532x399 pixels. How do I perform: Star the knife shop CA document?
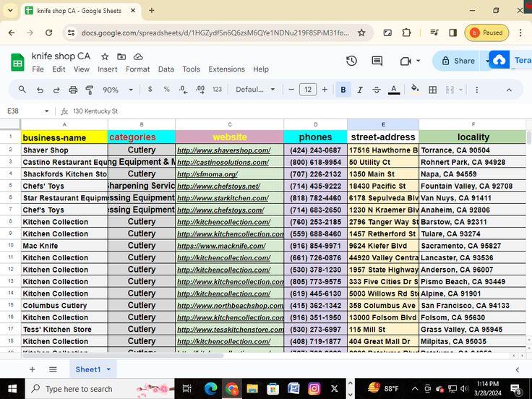click(105, 56)
